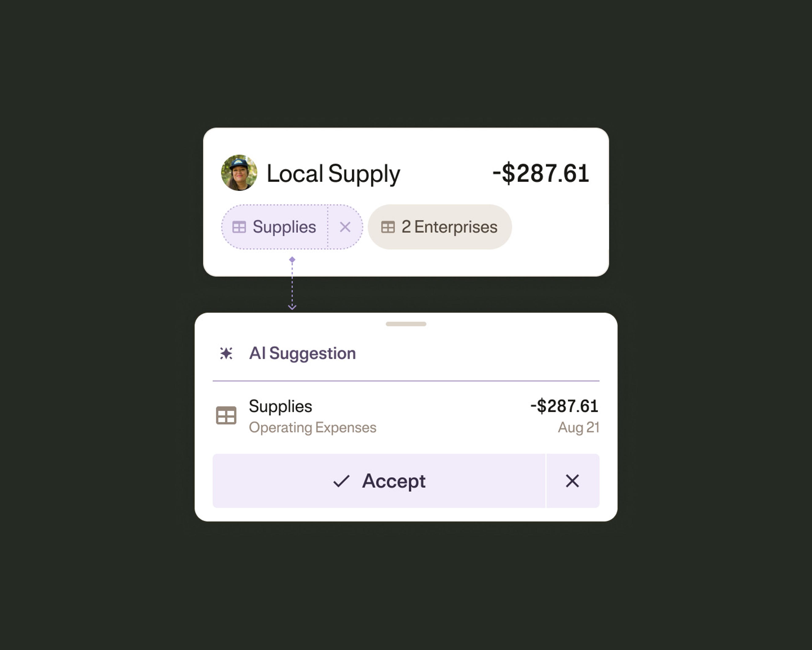Click the AI Suggestion sparkle icon

pyautogui.click(x=226, y=353)
